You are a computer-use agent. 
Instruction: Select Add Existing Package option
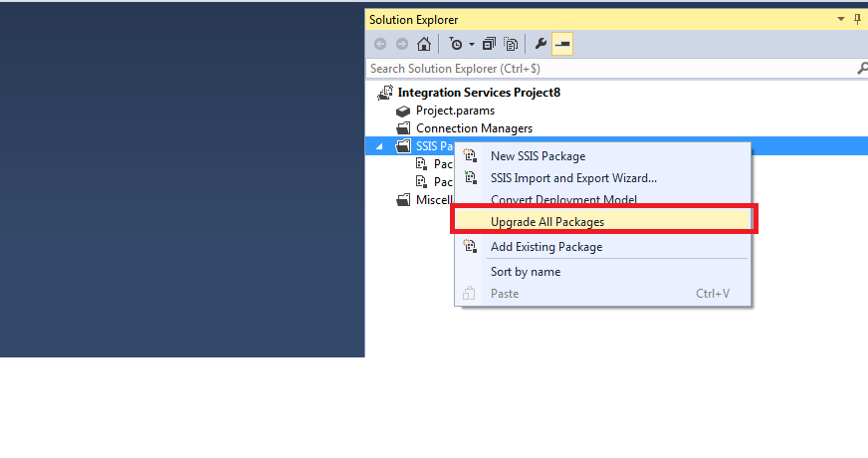pyautogui.click(x=546, y=247)
